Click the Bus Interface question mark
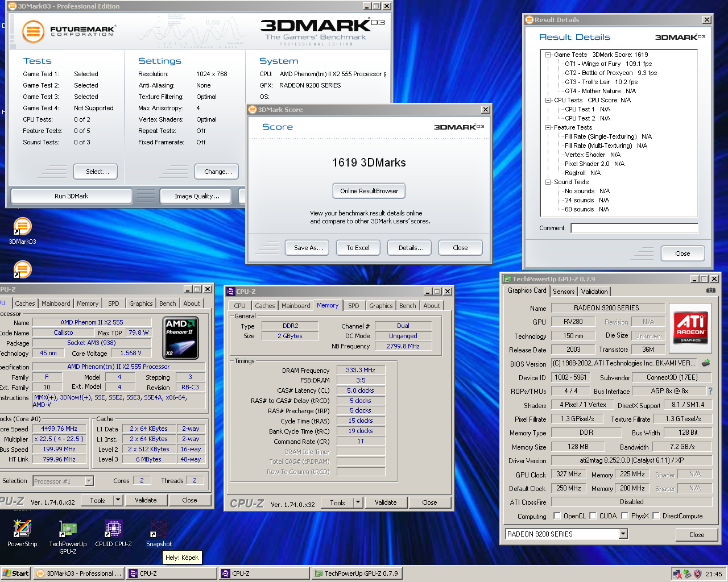This screenshot has height=582, width=728. point(710,391)
